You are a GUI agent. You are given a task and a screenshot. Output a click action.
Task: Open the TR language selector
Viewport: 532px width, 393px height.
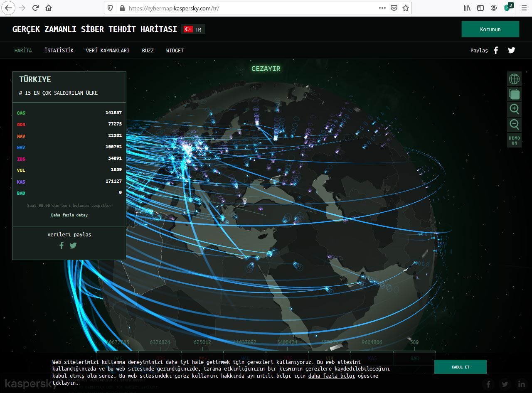(193, 29)
